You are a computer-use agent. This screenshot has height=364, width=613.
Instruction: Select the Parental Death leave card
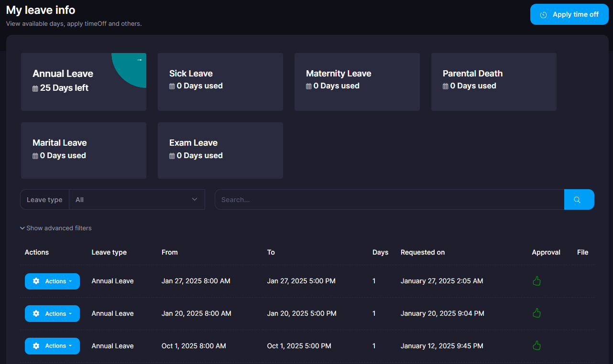tap(493, 82)
